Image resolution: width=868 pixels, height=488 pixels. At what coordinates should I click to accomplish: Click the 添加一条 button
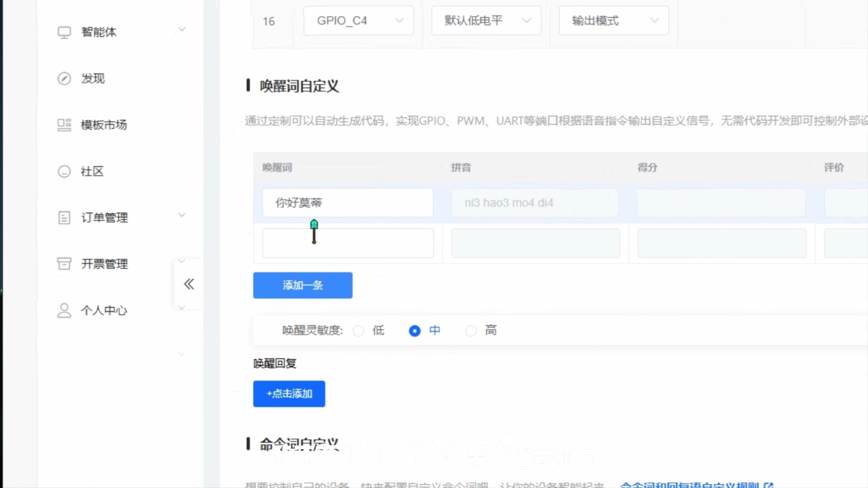[303, 285]
